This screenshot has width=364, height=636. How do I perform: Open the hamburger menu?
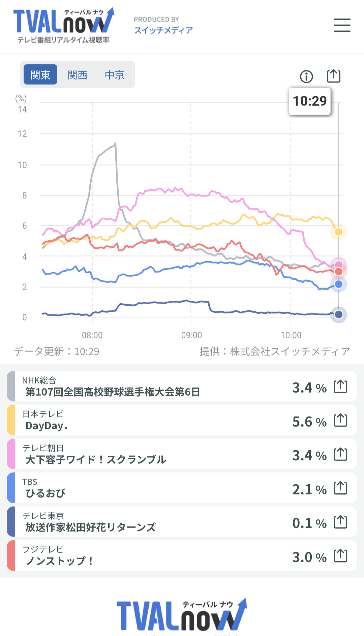pos(342,25)
